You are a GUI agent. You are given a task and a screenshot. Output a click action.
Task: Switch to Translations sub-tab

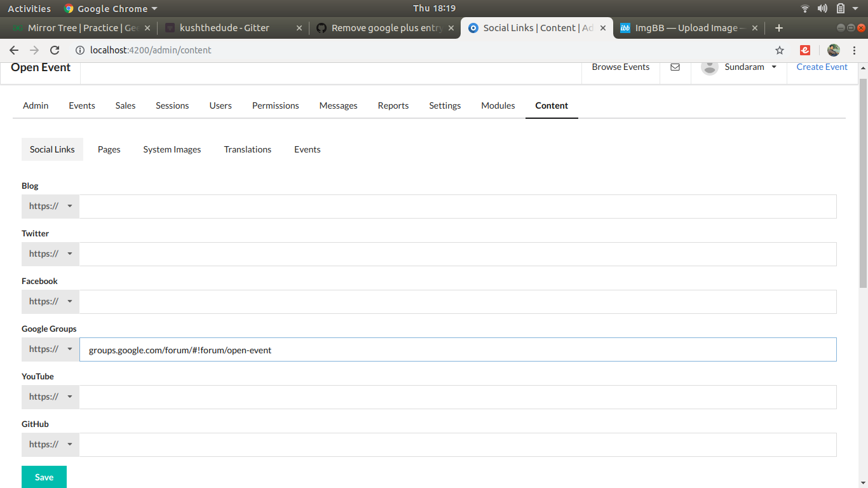(x=248, y=149)
